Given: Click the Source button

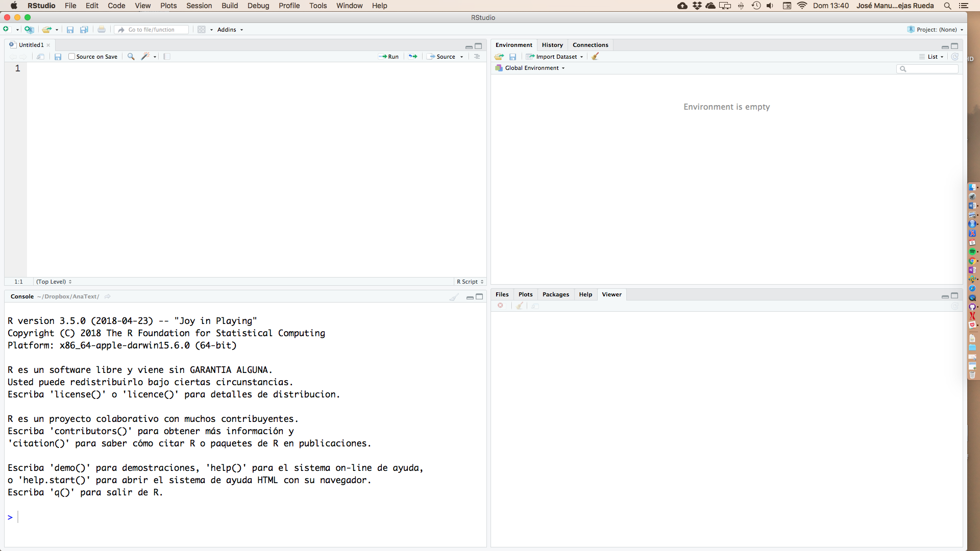Looking at the screenshot, I should (442, 57).
